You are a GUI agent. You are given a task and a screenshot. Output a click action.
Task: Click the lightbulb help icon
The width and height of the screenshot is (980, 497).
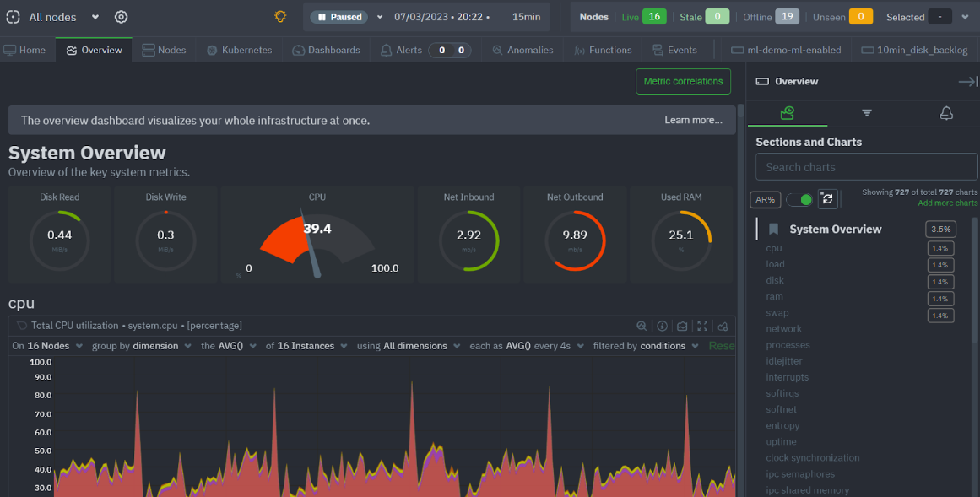280,17
